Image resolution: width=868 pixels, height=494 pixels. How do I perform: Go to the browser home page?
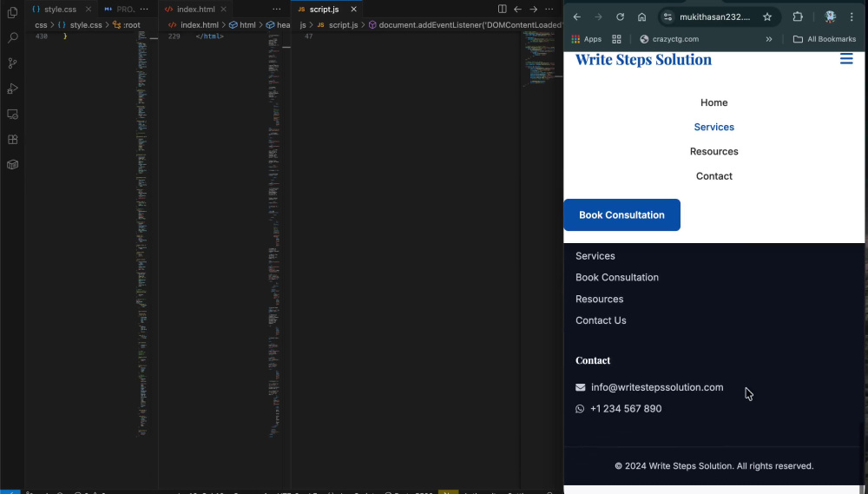click(641, 17)
